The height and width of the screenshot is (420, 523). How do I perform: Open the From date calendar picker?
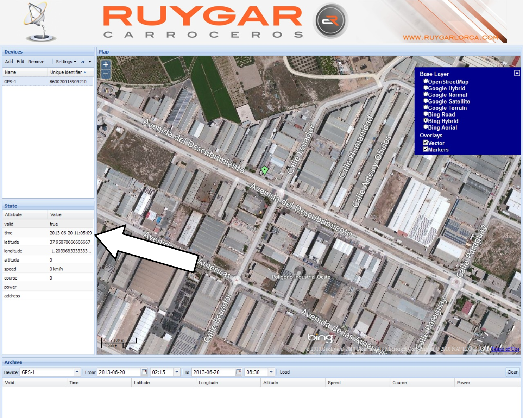144,372
